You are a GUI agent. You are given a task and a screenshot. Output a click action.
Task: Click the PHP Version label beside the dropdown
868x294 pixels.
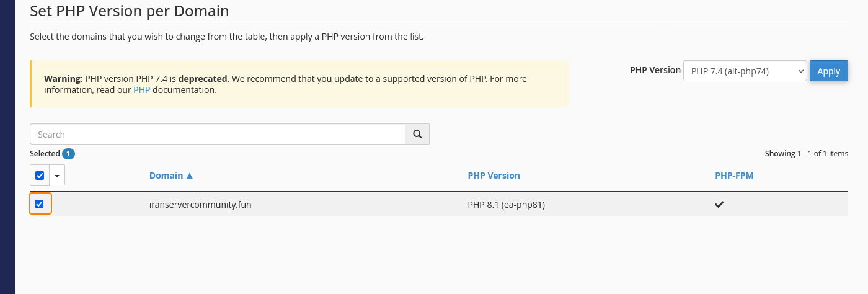(655, 70)
